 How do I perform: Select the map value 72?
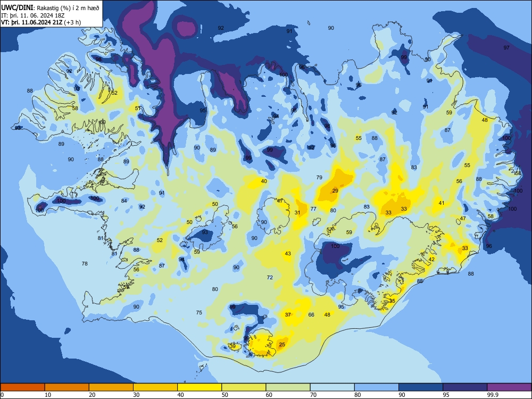pos(270,277)
